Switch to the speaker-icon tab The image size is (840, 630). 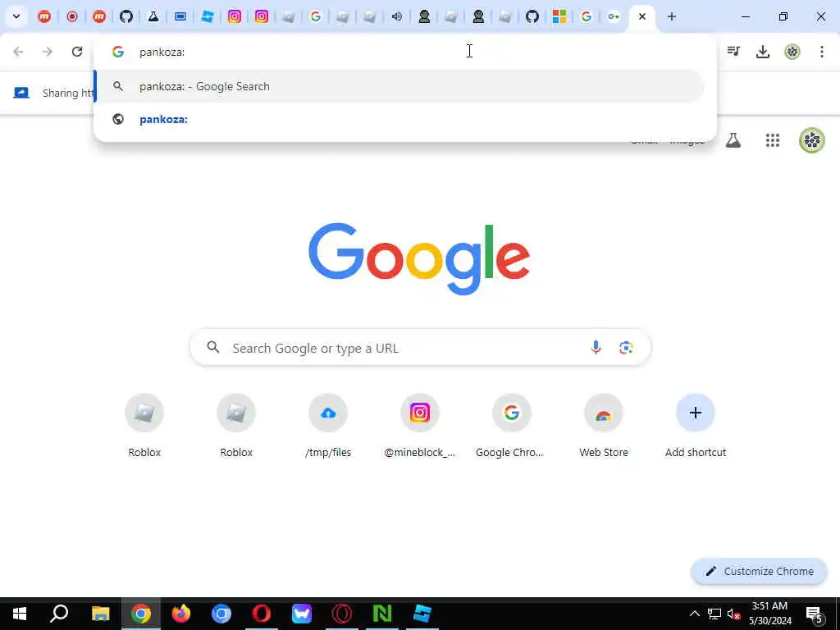tap(397, 16)
